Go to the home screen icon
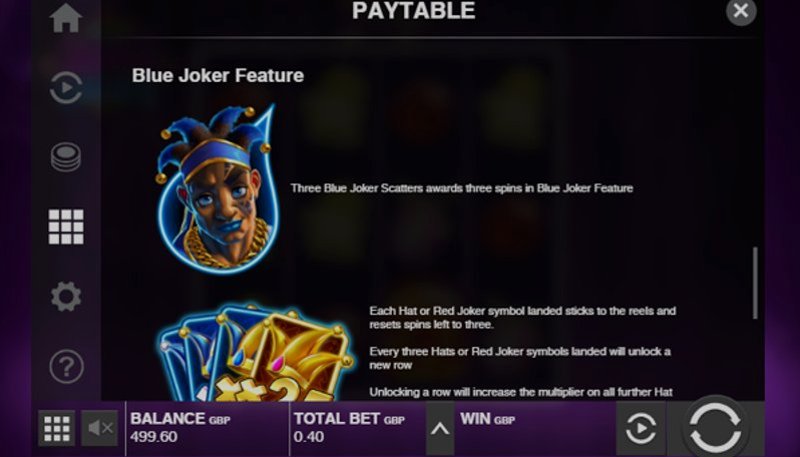Screen dimensions: 800x457 tap(66, 18)
